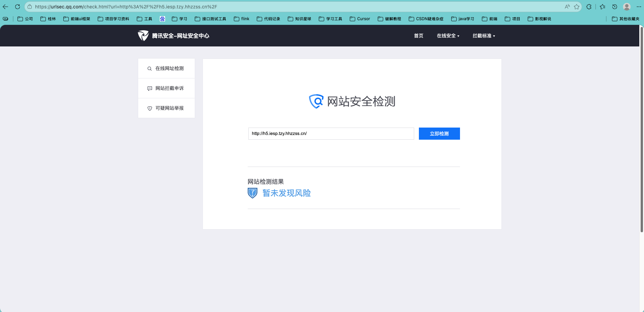Expand the 在线安全 dropdown menu
Viewport: 644px width, 312px height.
click(x=448, y=36)
